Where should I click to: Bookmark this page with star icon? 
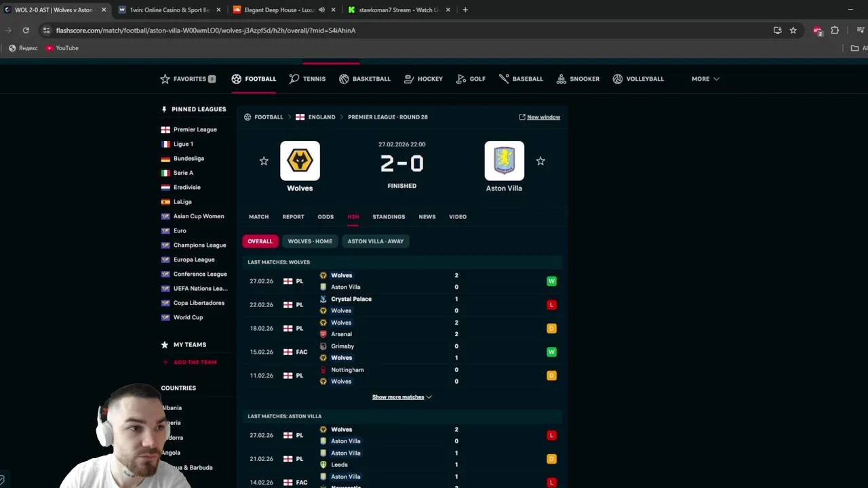click(x=793, y=30)
